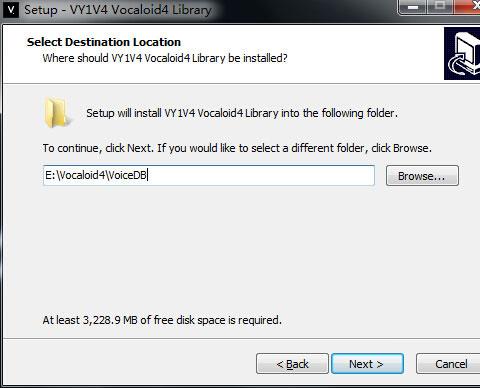Cancel the VY1V4 library setup
The width and height of the screenshot is (480, 388).
tap(448, 364)
